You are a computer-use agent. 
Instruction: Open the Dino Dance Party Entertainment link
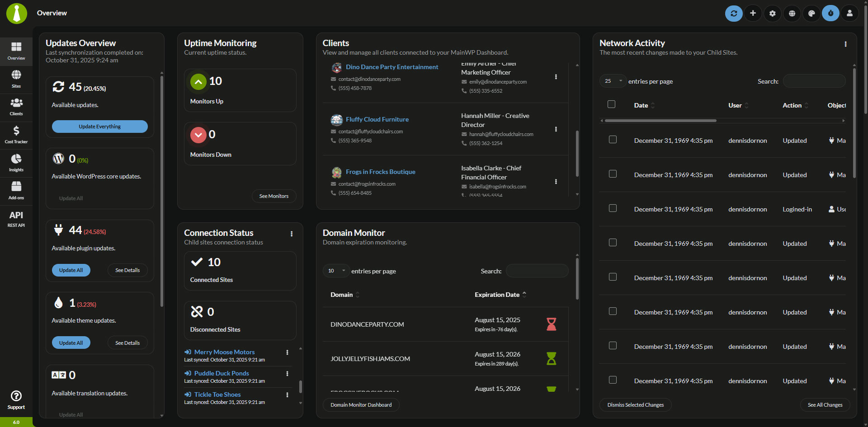click(x=392, y=67)
